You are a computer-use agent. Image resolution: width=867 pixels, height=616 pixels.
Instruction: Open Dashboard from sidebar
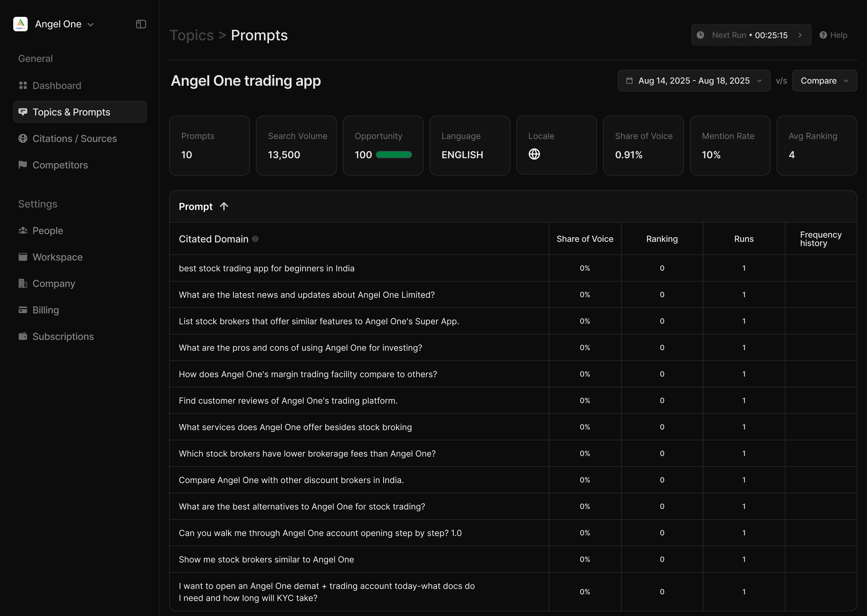pyautogui.click(x=57, y=86)
